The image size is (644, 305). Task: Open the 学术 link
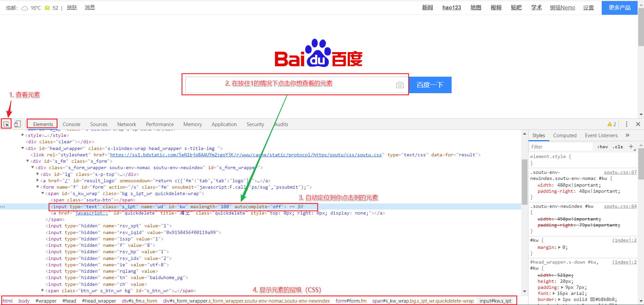[536, 7]
